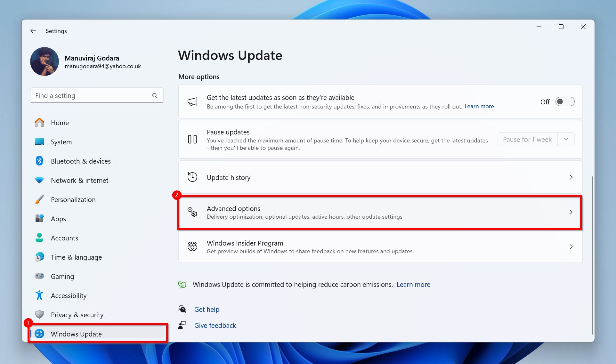616x364 pixels.
Task: Minimize the Settings window
Action: (x=539, y=27)
